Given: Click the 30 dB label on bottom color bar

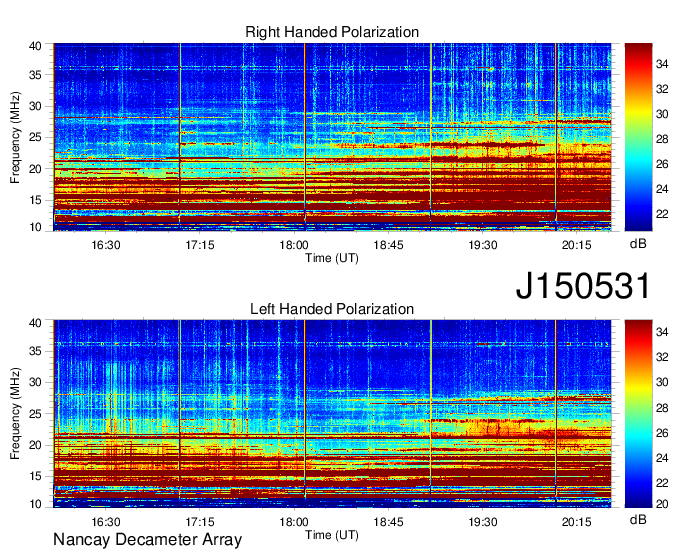Looking at the screenshot, I should click(x=662, y=382).
